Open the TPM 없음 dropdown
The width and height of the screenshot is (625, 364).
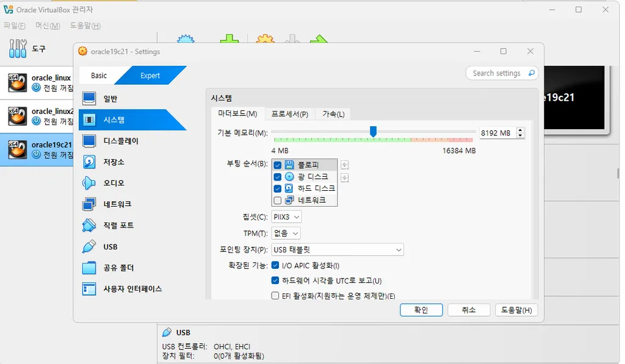point(286,233)
